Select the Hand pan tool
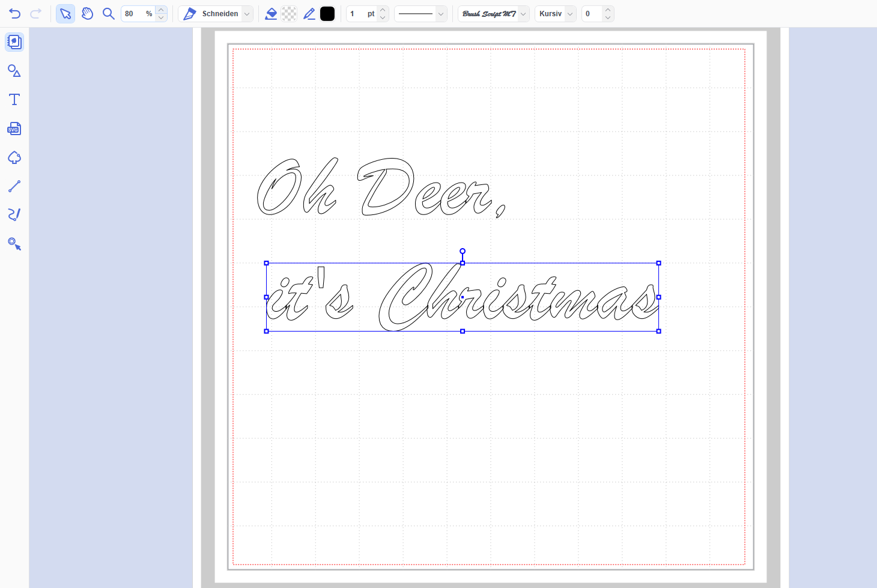 click(x=87, y=14)
